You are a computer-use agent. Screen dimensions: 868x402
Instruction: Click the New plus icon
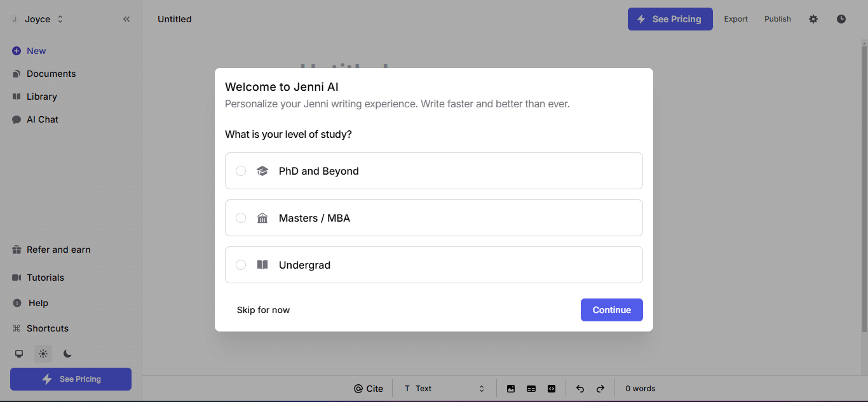point(17,51)
